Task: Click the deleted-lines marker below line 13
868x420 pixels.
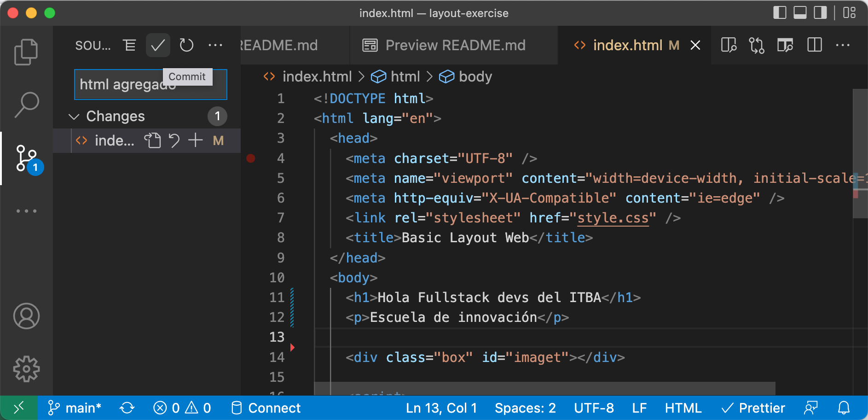Action: click(x=292, y=347)
